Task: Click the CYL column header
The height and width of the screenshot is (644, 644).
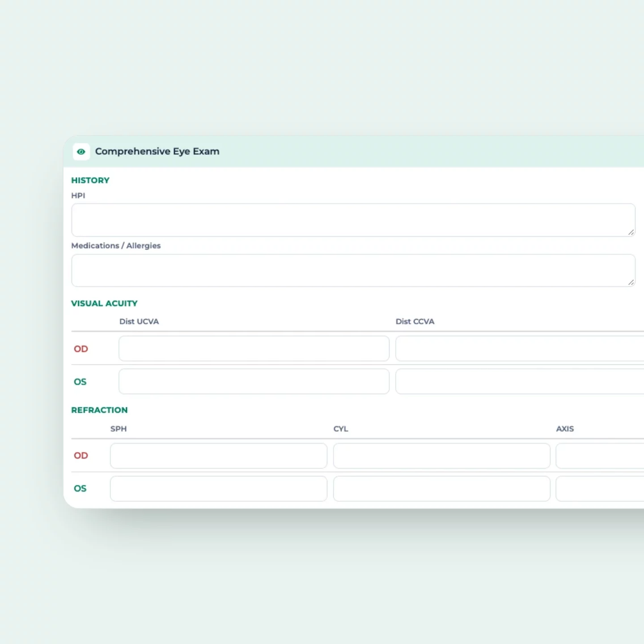Action: click(341, 429)
